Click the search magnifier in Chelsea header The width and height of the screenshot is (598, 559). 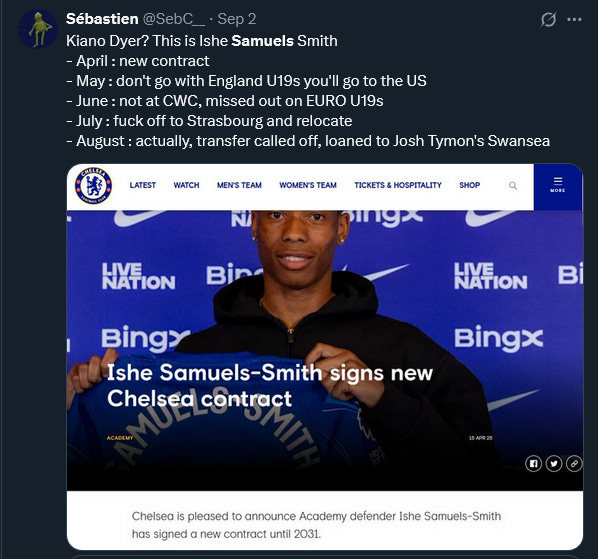pos(513,186)
